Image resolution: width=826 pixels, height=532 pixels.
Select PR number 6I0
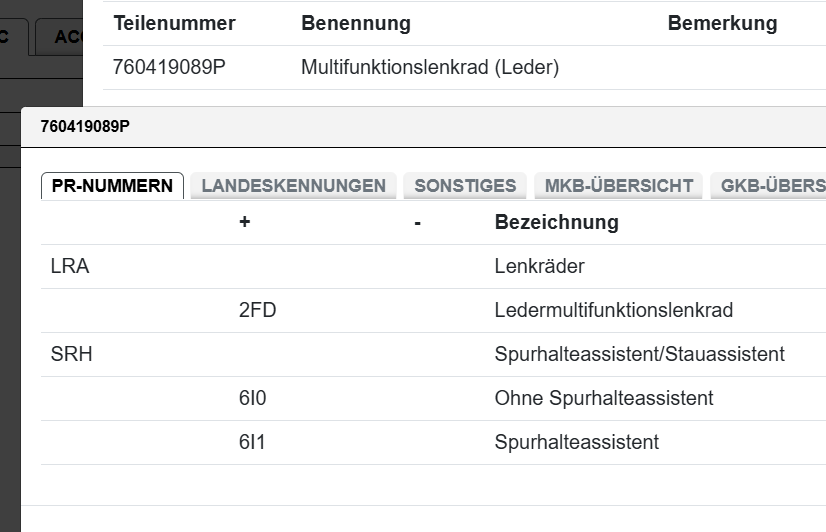pos(253,398)
